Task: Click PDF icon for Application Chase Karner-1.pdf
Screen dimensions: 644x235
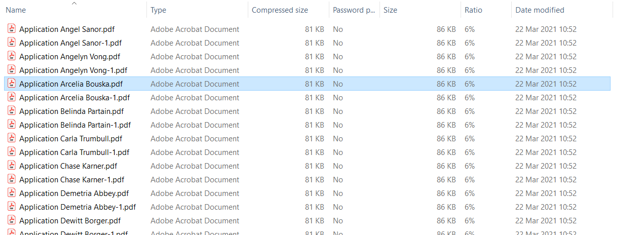Action: tap(11, 179)
